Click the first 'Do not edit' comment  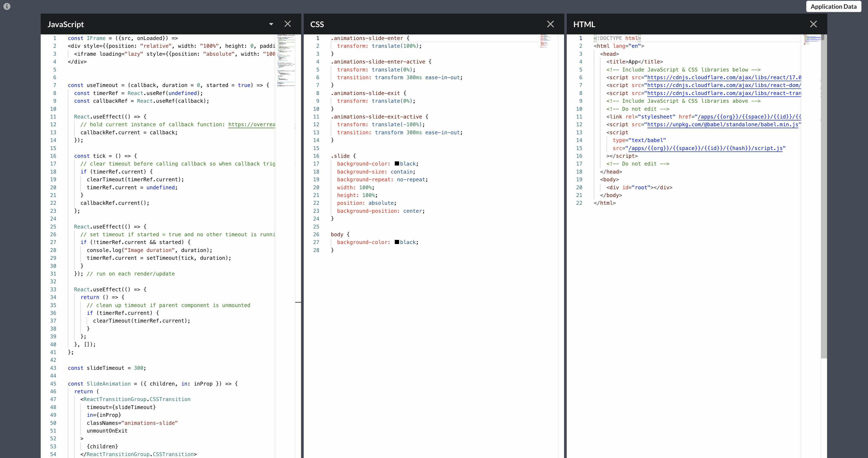pos(638,109)
